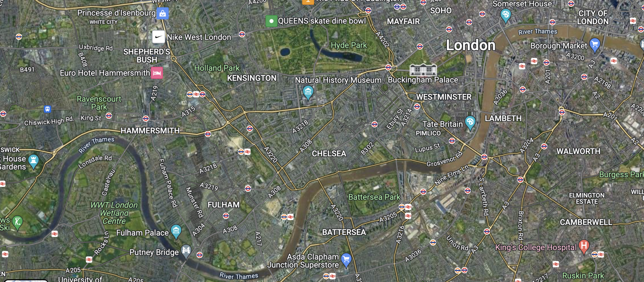Select the Somerset House art pin
644x282 pixels.
(x=506, y=15)
